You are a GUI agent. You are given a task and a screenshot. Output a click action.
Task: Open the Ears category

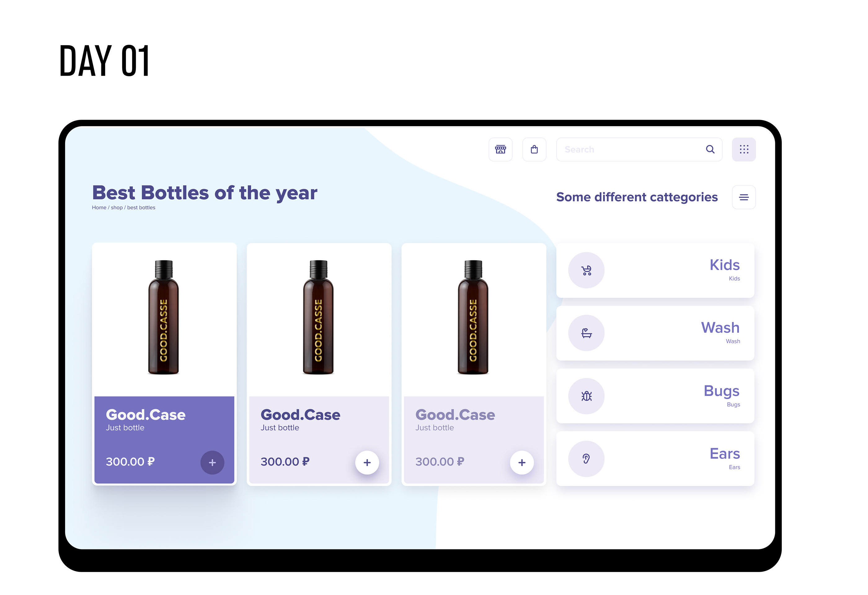724,454
